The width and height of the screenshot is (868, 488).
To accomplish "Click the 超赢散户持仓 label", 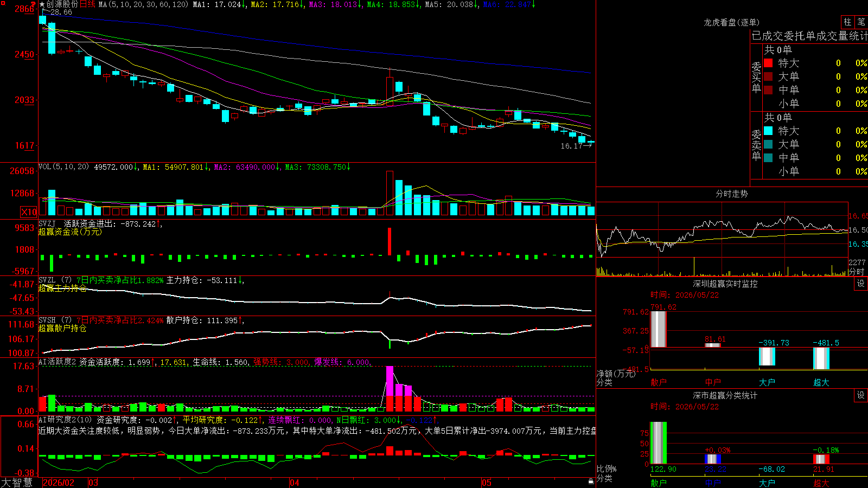I will [x=62, y=328].
